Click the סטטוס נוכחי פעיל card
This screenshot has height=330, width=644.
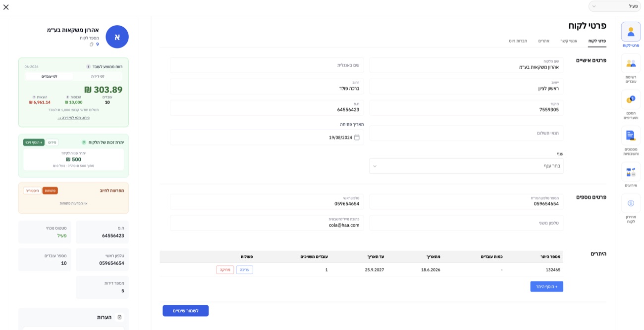point(45,232)
